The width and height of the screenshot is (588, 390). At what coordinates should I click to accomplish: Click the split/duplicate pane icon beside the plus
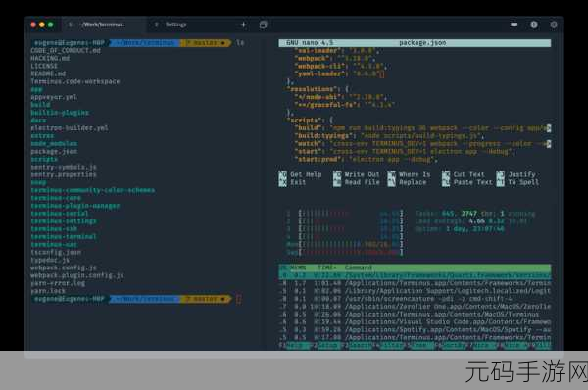click(264, 24)
